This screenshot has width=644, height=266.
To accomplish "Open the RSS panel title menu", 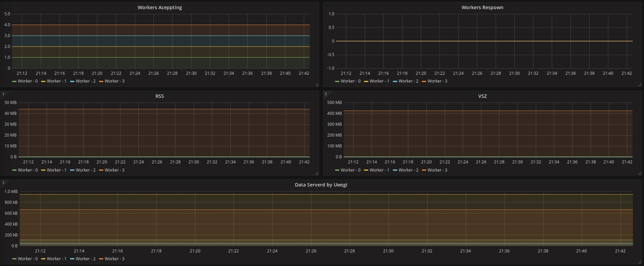I will (x=160, y=96).
